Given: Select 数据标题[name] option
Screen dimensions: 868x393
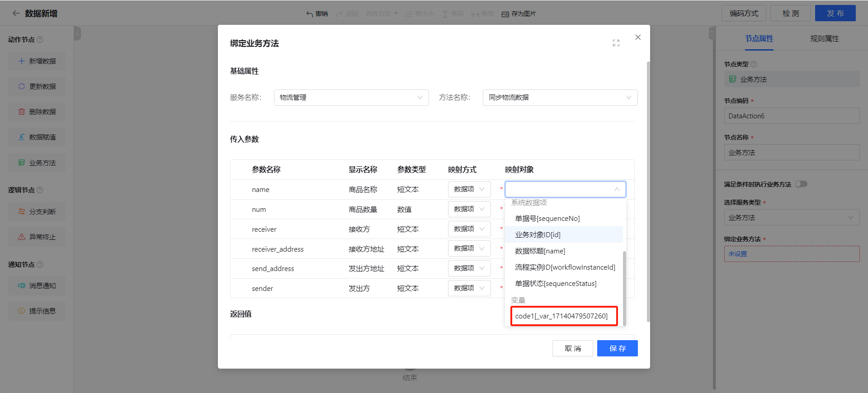Looking at the screenshot, I should coord(564,251).
